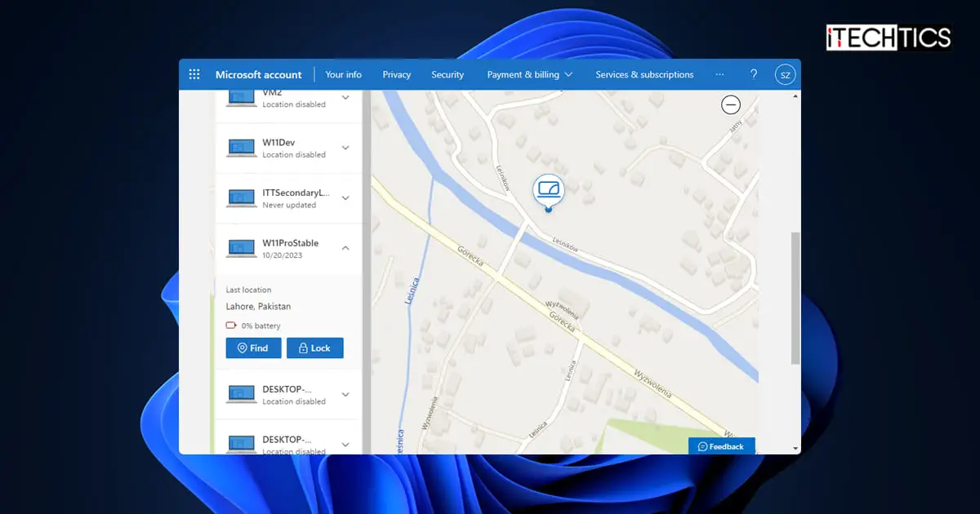This screenshot has width=980, height=514.
Task: Expand the first DESKTOP- device chevron
Action: point(345,395)
